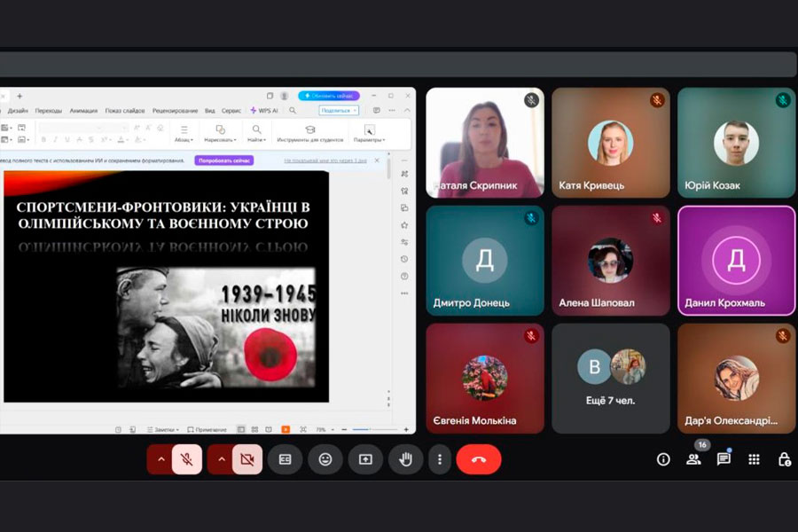Toggle Заметки notes in status bar
Viewport: 798px width, 532px height.
point(163,430)
